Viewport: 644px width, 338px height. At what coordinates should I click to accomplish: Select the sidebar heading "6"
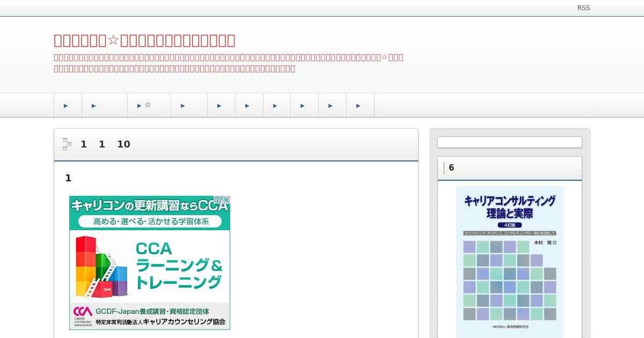pyautogui.click(x=451, y=168)
